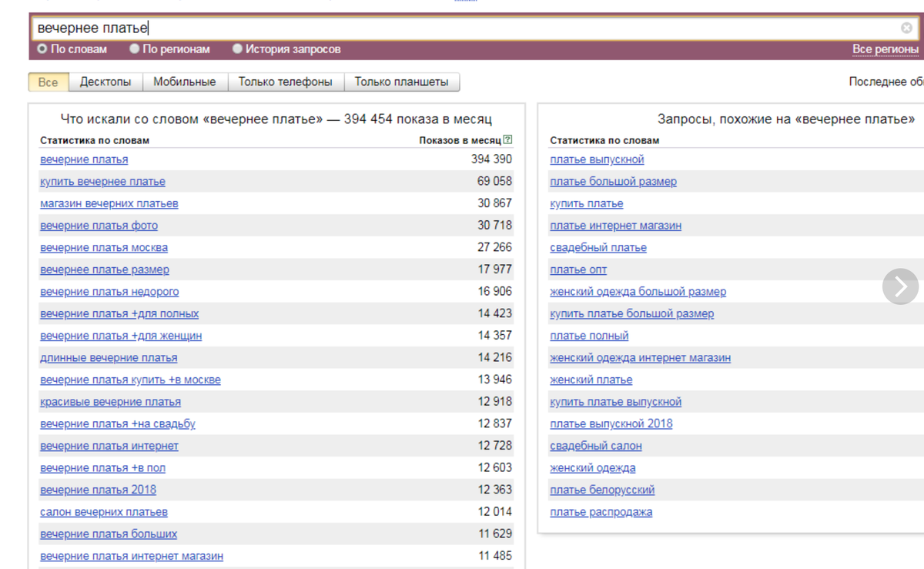This screenshot has width=924, height=569.
Task: Open the вечерние платья недорого link
Action: point(109,292)
